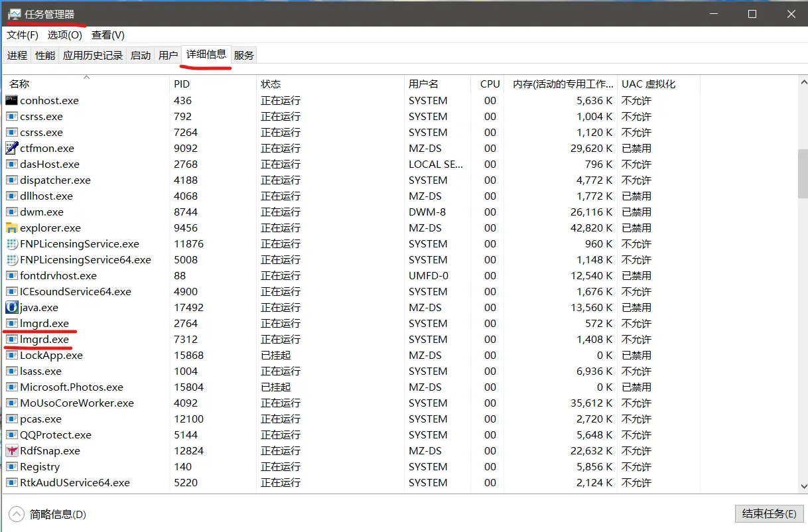Switch to the 进程 tab
The width and height of the screenshot is (808, 532).
(x=17, y=56)
